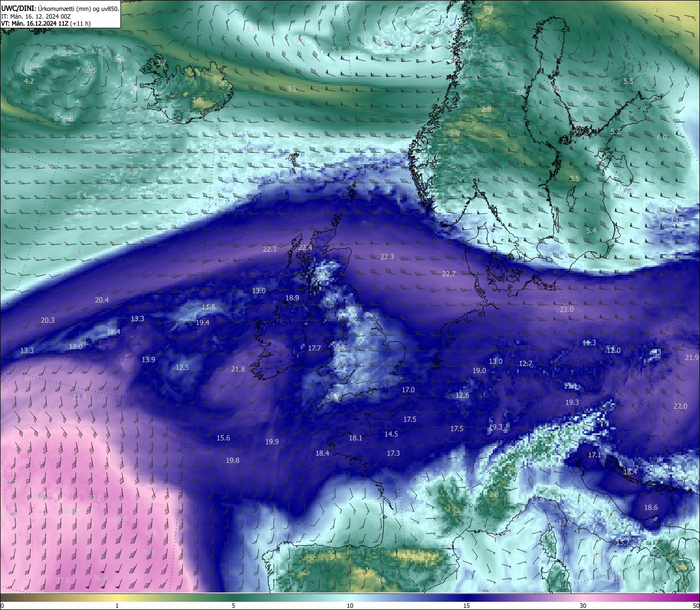Click the 15.7 value over southern Italy
Viewport: 700px width, 610px height.
(x=623, y=542)
